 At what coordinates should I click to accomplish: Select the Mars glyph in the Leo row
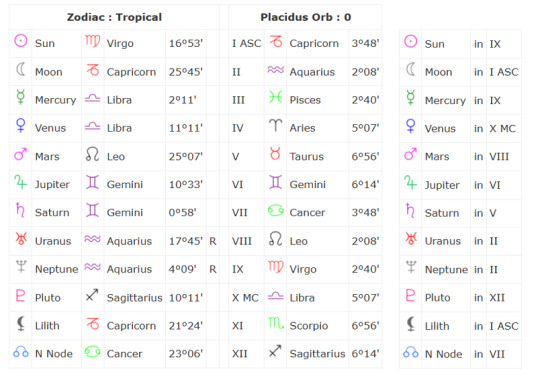tap(20, 154)
